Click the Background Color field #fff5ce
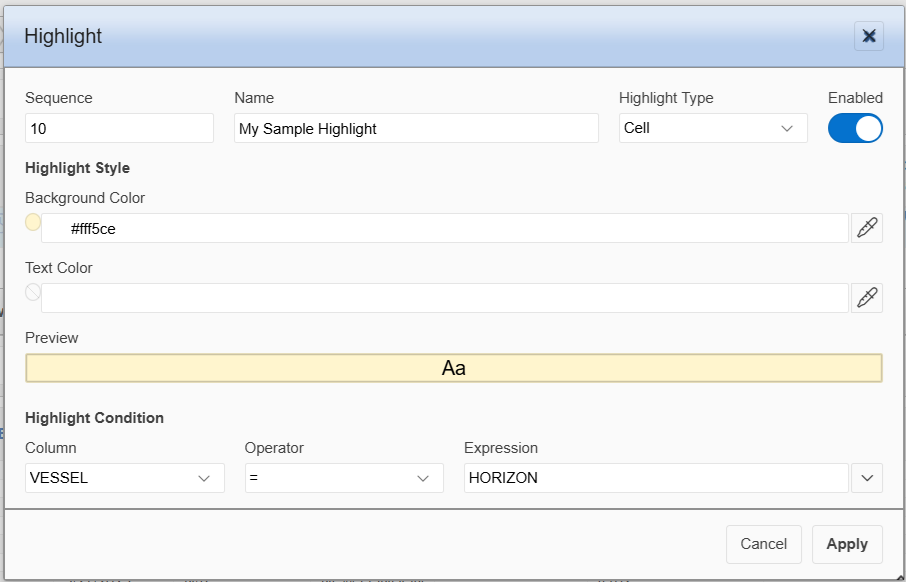 445,228
